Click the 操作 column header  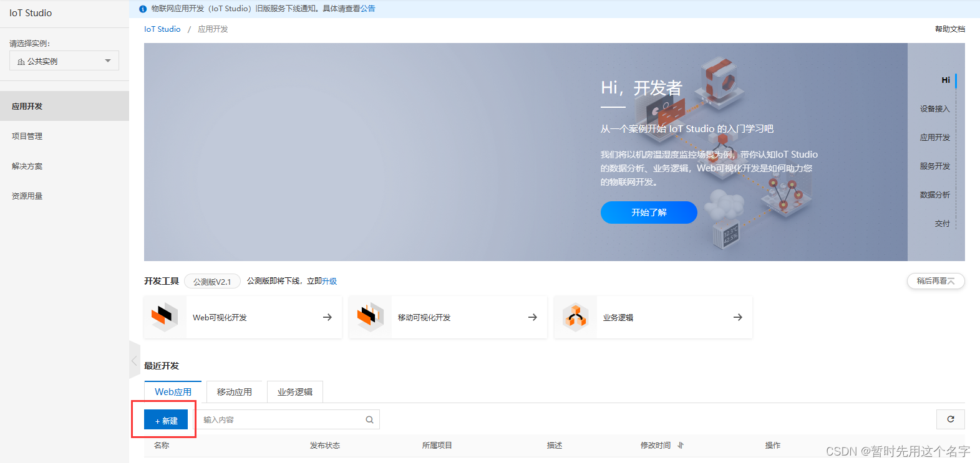(773, 446)
